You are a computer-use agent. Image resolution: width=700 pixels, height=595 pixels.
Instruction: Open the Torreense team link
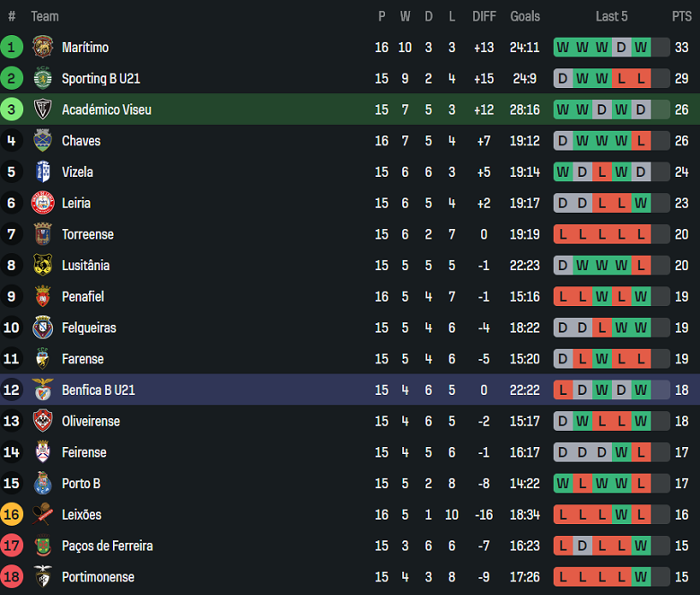tap(87, 234)
